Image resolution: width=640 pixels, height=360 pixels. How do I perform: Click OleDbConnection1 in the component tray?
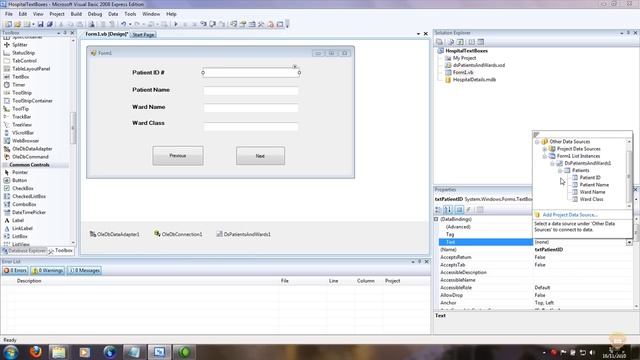[178, 234]
